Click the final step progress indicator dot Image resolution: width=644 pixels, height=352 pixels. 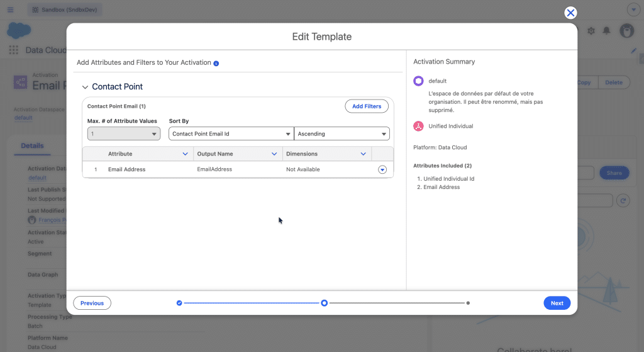[468, 303]
